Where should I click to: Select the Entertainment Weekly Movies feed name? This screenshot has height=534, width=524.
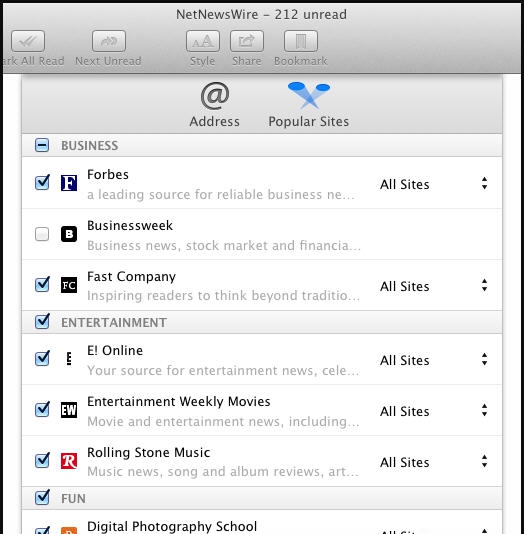179,402
